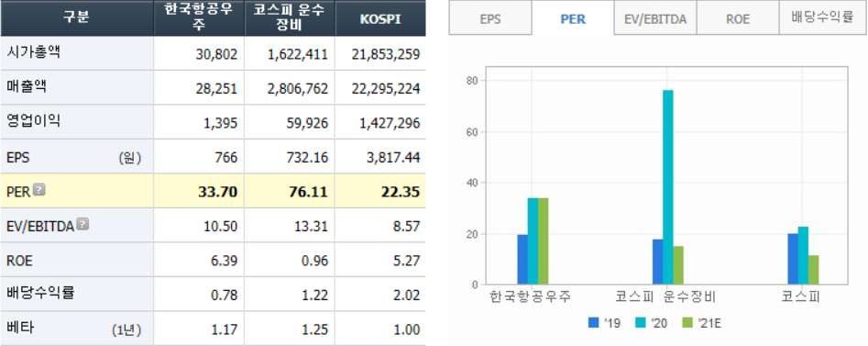Open the 배당수익률 chart tab
868x346 pixels.
point(822,17)
